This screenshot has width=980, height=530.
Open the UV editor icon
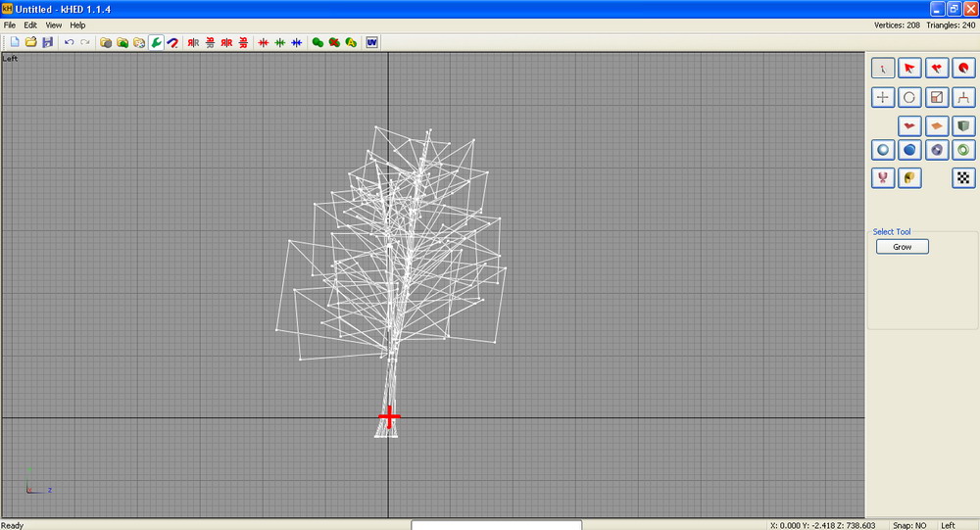pyautogui.click(x=371, y=42)
